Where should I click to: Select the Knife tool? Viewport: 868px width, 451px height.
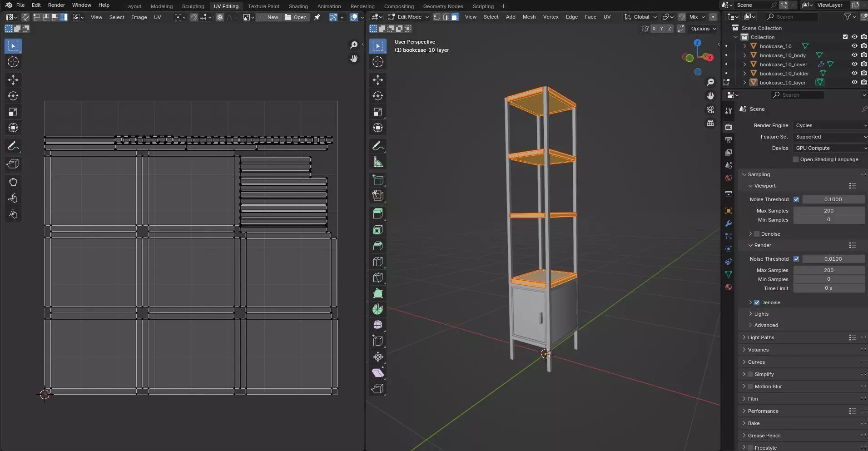[378, 278]
